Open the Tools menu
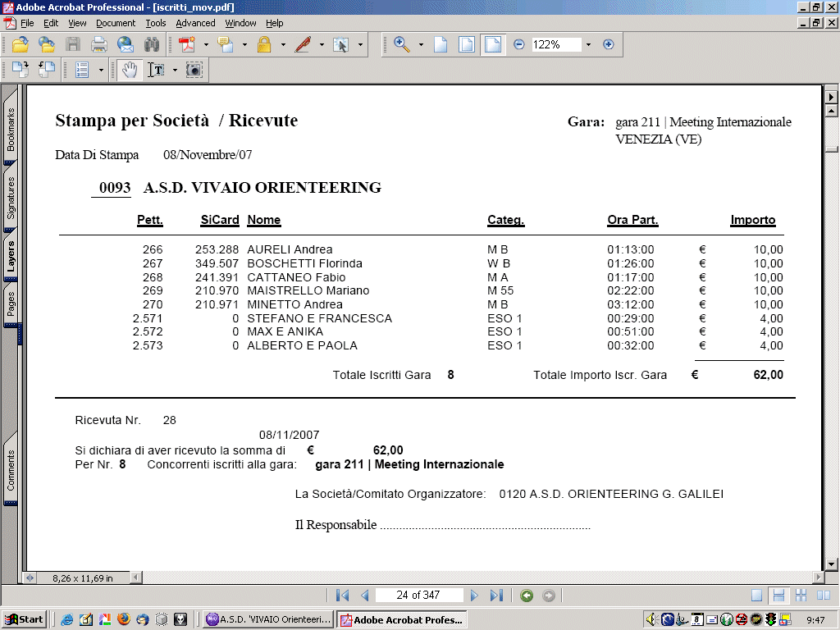840x630 pixels. pyautogui.click(x=156, y=23)
